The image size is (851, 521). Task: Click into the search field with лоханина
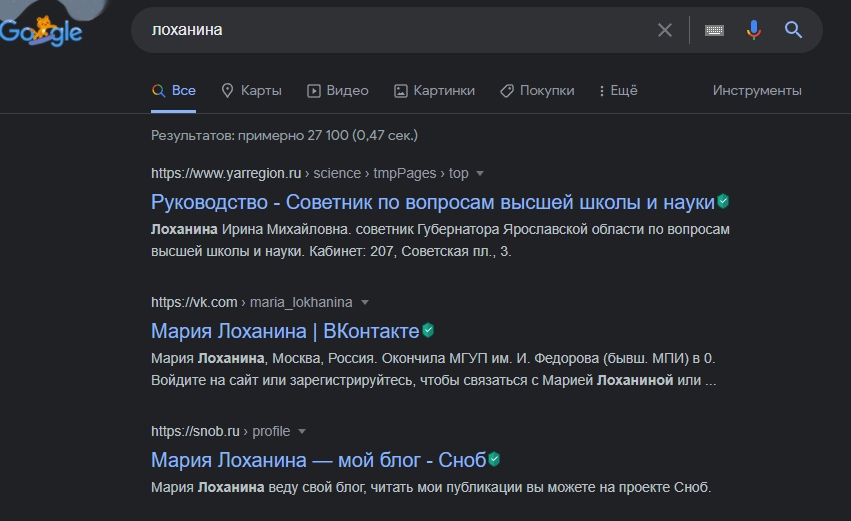pyautogui.click(x=400, y=30)
